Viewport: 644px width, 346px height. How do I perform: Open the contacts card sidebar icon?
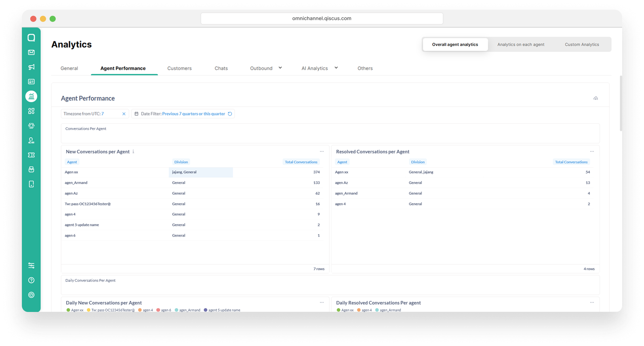[31, 82]
